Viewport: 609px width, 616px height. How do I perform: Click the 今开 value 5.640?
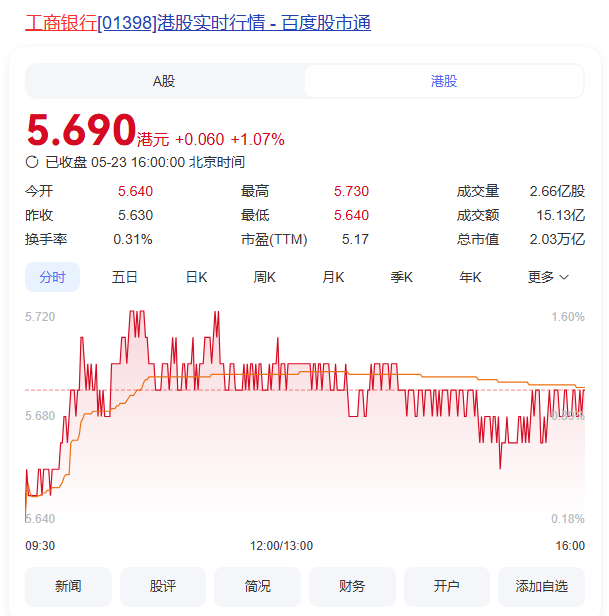point(135,191)
